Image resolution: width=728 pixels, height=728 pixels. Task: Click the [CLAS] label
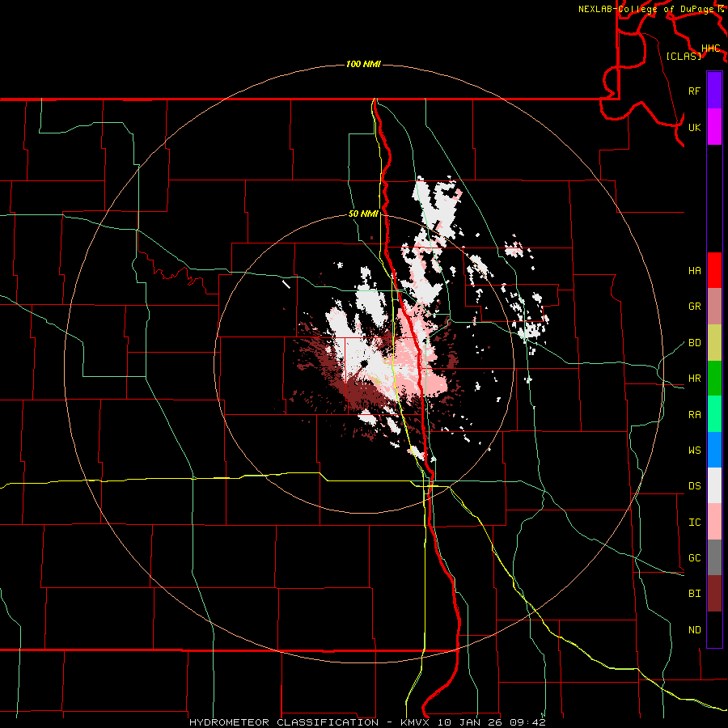[x=684, y=57]
